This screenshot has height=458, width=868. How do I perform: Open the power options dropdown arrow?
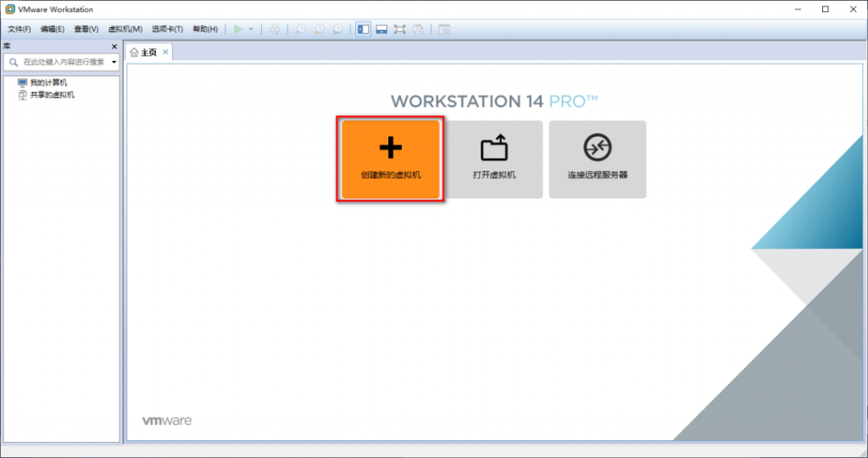(251, 30)
